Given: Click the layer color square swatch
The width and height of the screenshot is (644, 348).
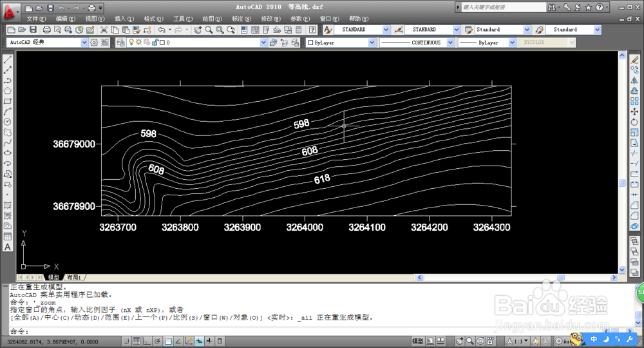Looking at the screenshot, I should pyautogui.click(x=162, y=43).
